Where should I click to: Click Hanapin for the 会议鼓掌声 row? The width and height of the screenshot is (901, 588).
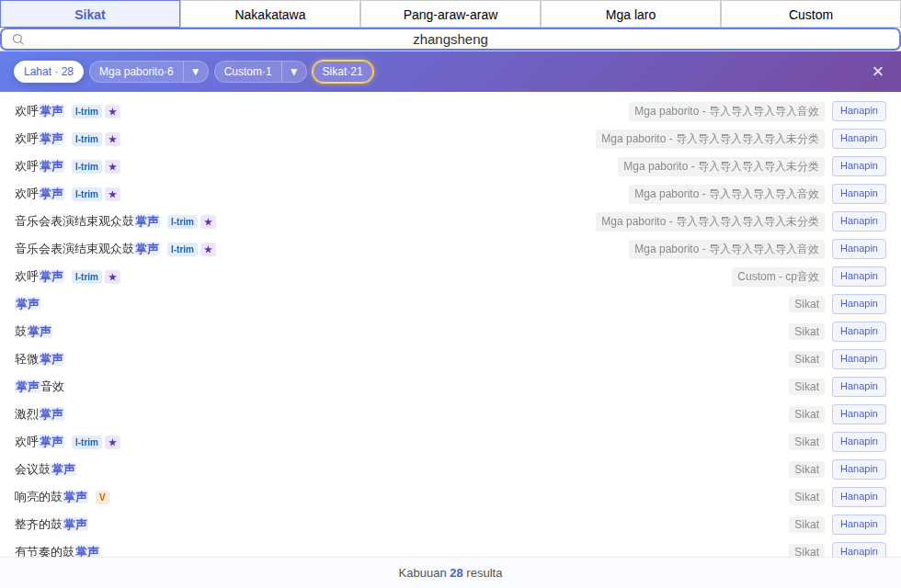(x=859, y=469)
